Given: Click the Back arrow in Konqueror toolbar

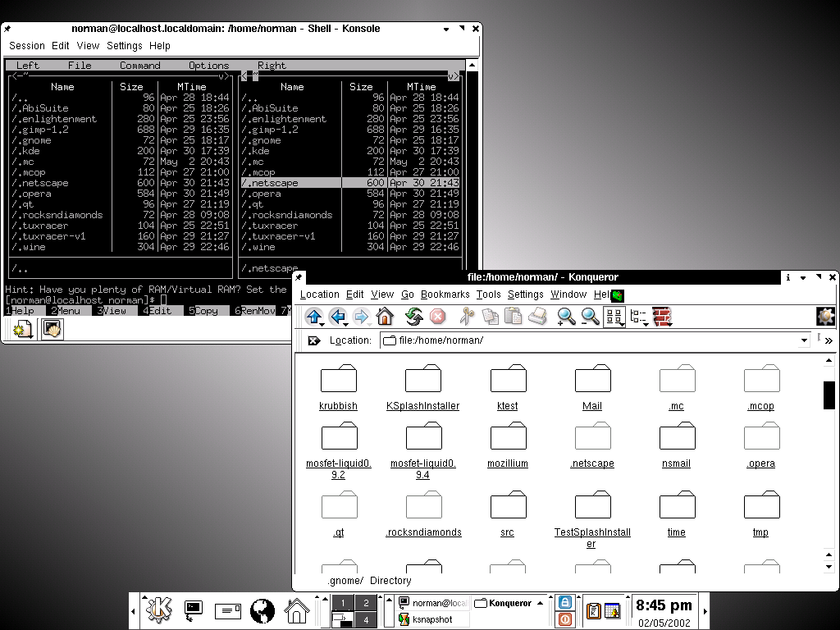Looking at the screenshot, I should pos(338,317).
